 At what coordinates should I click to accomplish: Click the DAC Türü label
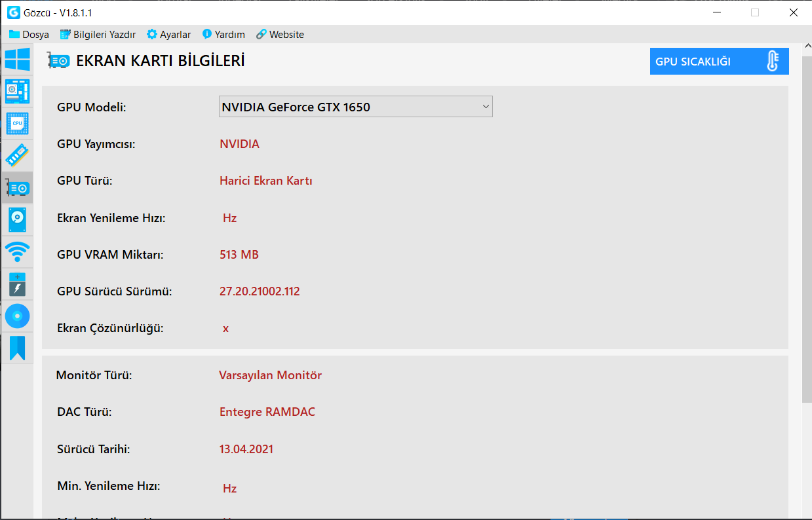coord(84,412)
